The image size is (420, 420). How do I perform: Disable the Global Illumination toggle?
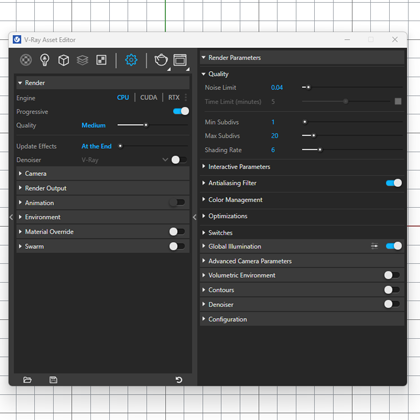394,246
